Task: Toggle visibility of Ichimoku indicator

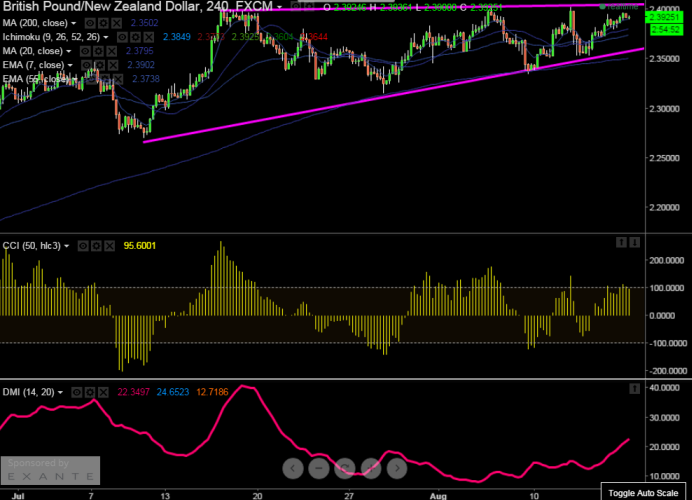Action: [123, 37]
